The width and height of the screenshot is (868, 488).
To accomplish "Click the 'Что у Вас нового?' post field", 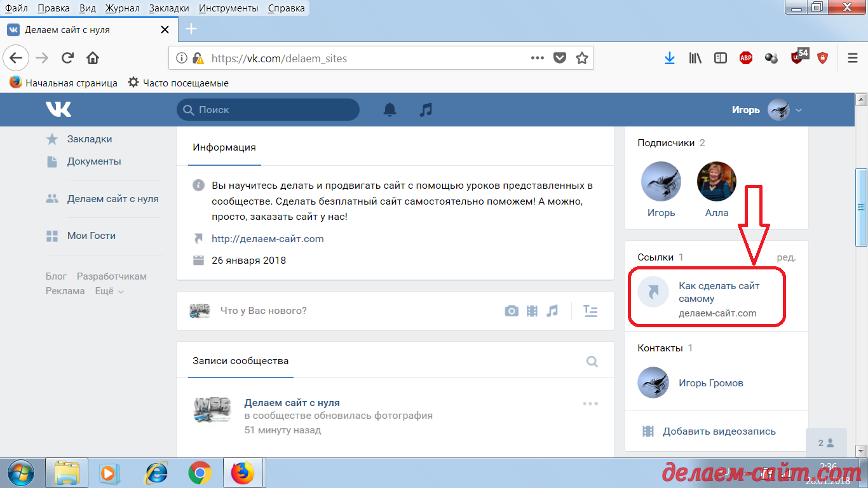I will [264, 311].
